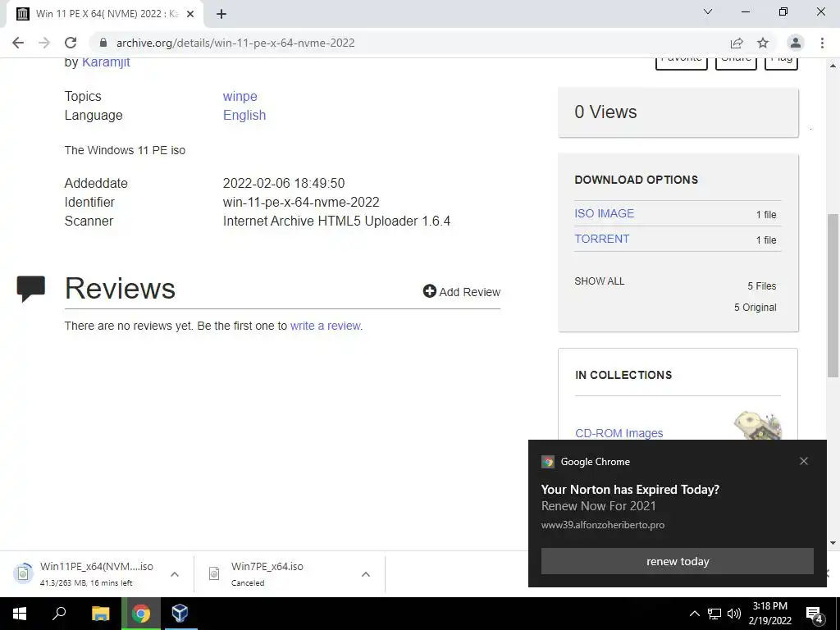Image resolution: width=840 pixels, height=630 pixels.
Task: Open the taskbar clock and date
Action: click(x=769, y=614)
